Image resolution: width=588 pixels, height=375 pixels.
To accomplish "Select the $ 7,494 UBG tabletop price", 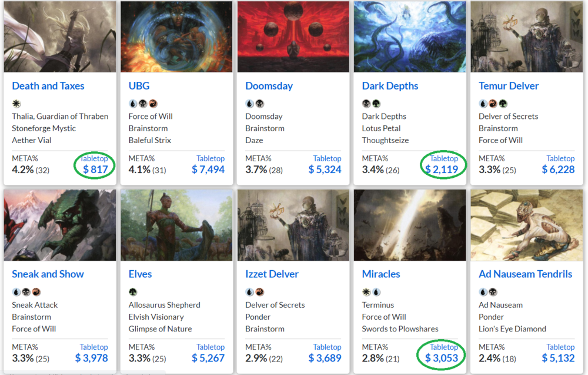I will (x=208, y=170).
